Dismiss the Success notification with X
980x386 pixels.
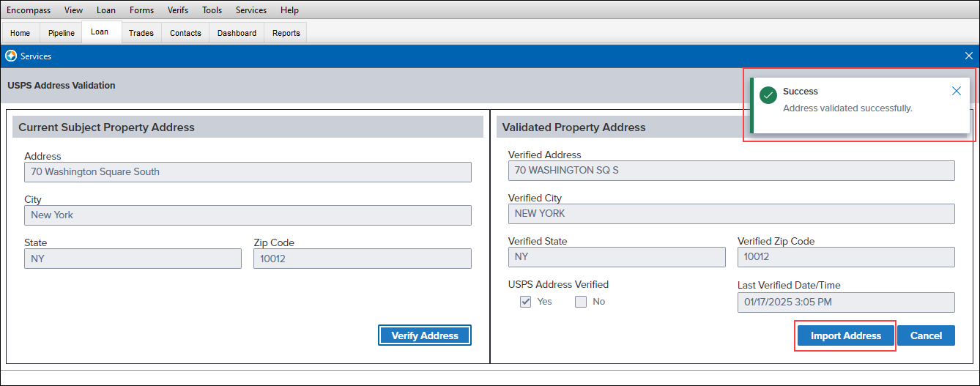(957, 92)
